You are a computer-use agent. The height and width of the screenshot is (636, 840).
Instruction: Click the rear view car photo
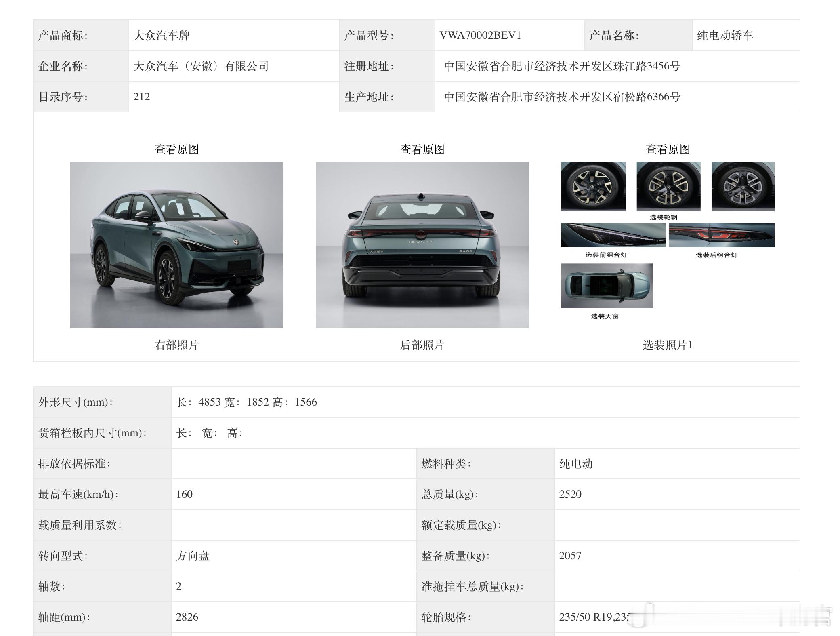[422, 244]
